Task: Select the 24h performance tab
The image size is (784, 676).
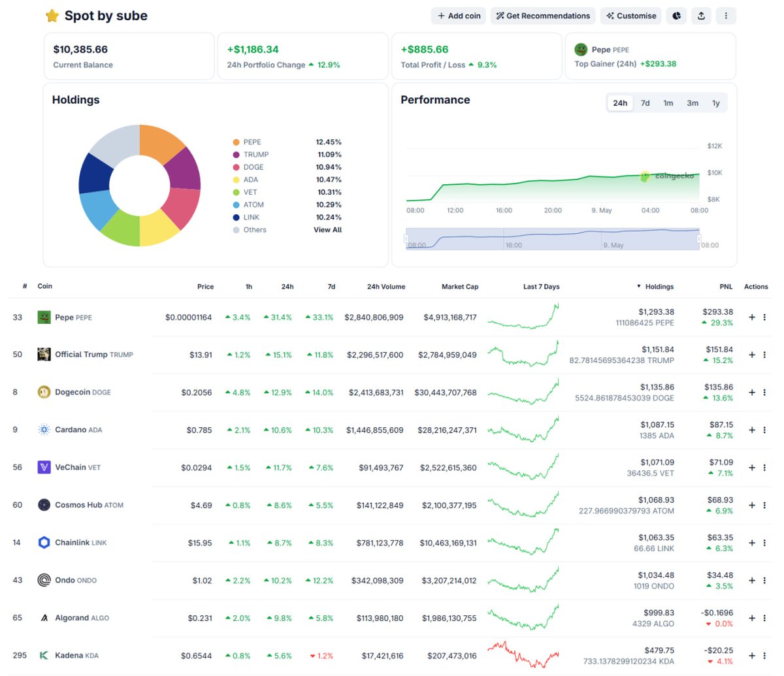Action: (620, 103)
